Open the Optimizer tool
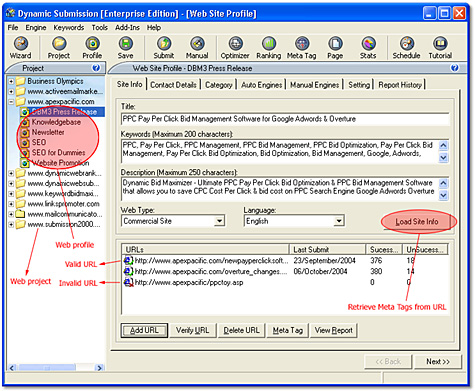 (x=235, y=48)
